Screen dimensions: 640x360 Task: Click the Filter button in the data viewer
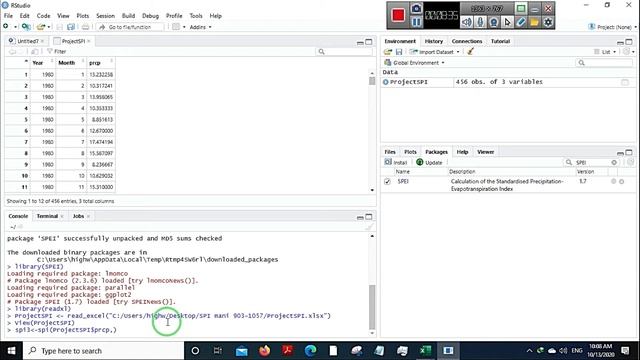click(57, 51)
